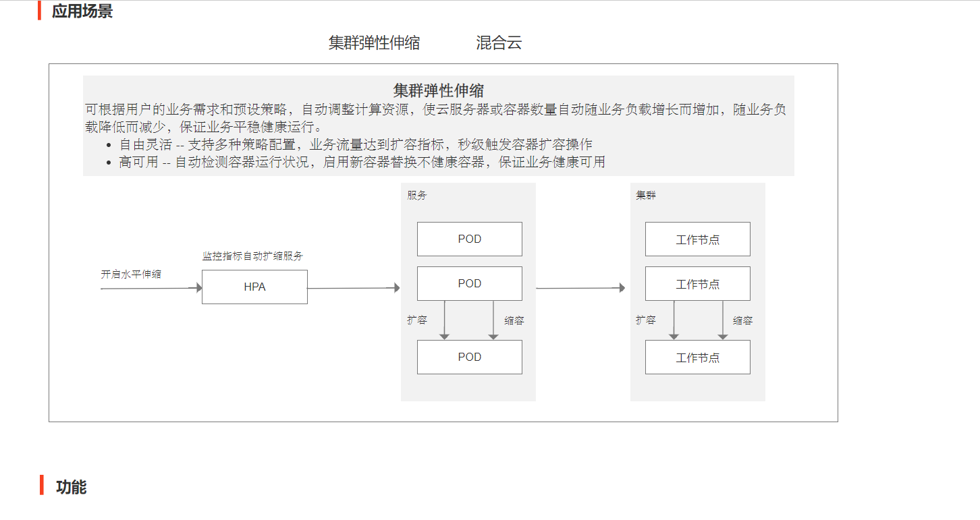This screenshot has height=520, width=980.
Task: Click the bold 集群弹性伸缩 title in gray panel
Action: 439,90
